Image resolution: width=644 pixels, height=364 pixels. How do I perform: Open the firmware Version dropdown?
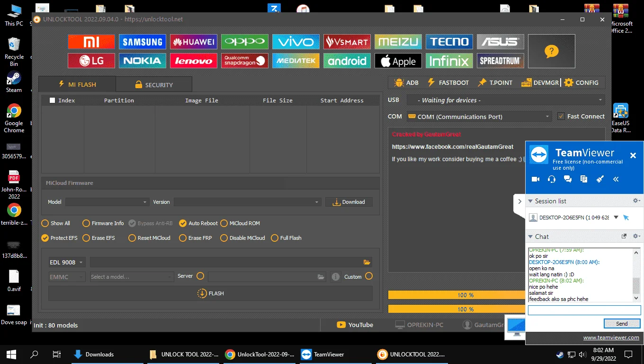(248, 202)
